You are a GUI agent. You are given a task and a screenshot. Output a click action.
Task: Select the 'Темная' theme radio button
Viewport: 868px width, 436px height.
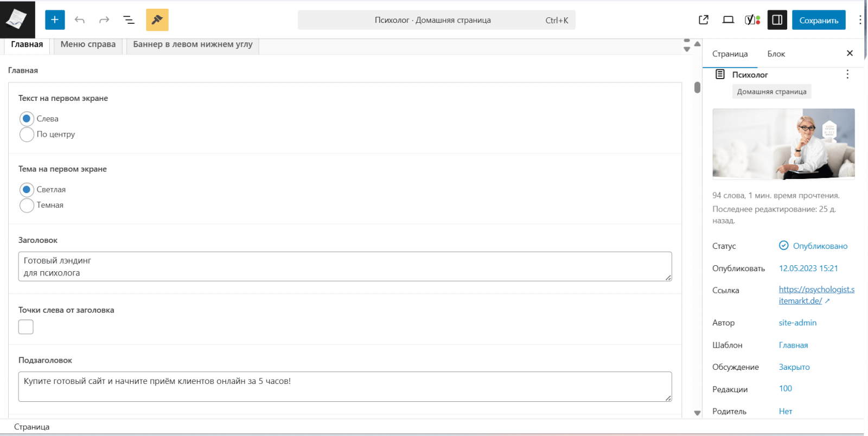point(27,206)
